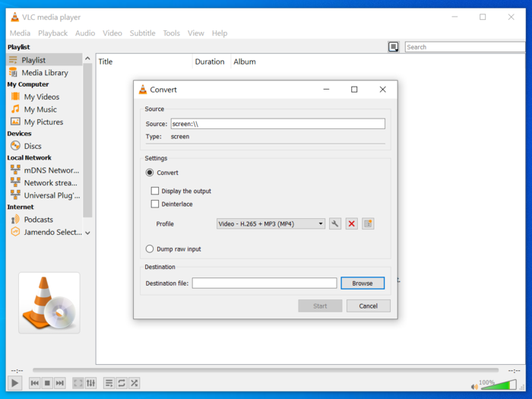Expand the Jamendo Selections chevron
The width and height of the screenshot is (532, 399).
pyautogui.click(x=87, y=233)
